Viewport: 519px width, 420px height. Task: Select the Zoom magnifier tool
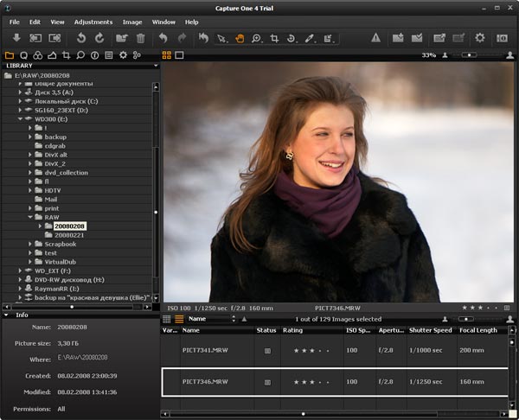(256, 38)
